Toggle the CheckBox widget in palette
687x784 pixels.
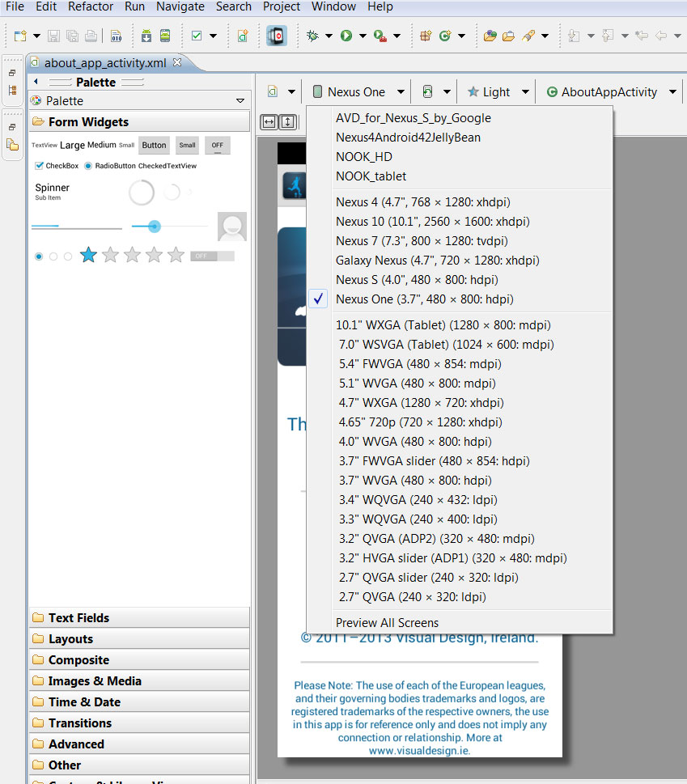[57, 166]
